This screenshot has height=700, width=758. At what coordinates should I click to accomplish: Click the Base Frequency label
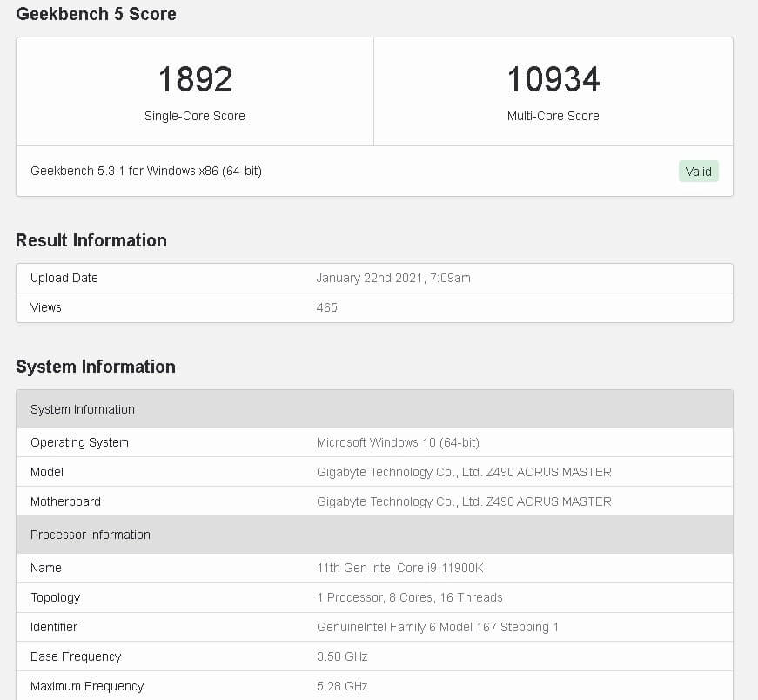point(76,656)
